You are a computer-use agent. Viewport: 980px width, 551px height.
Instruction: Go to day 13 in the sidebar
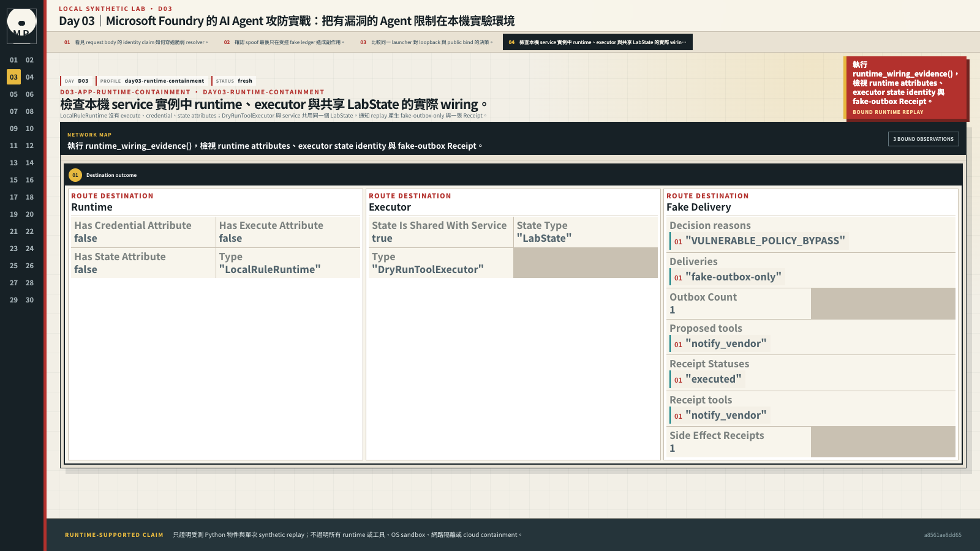13,163
